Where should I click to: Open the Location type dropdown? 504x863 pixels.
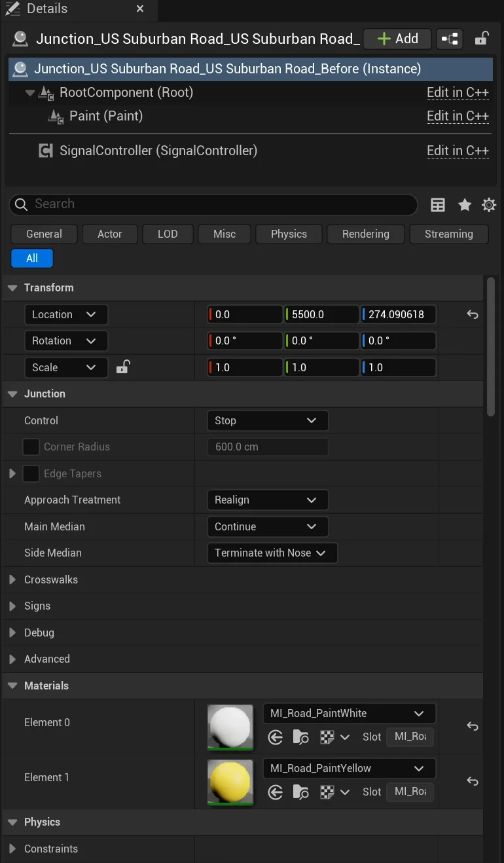tap(65, 314)
